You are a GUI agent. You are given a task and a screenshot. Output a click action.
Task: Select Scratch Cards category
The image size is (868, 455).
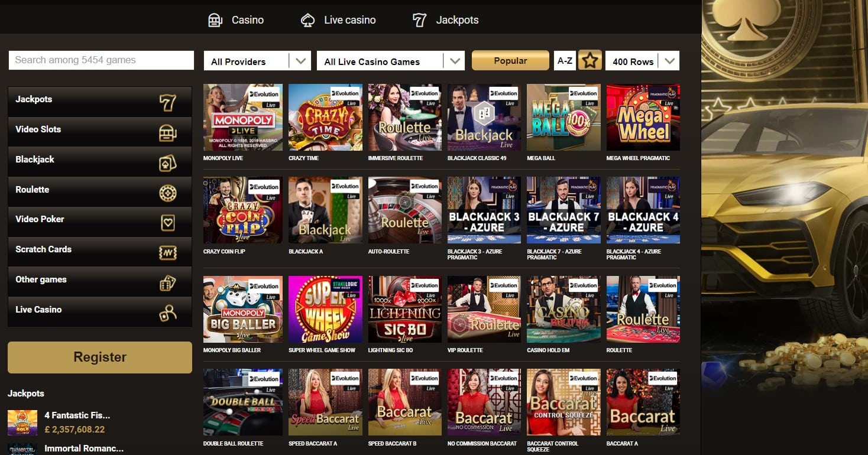click(100, 252)
